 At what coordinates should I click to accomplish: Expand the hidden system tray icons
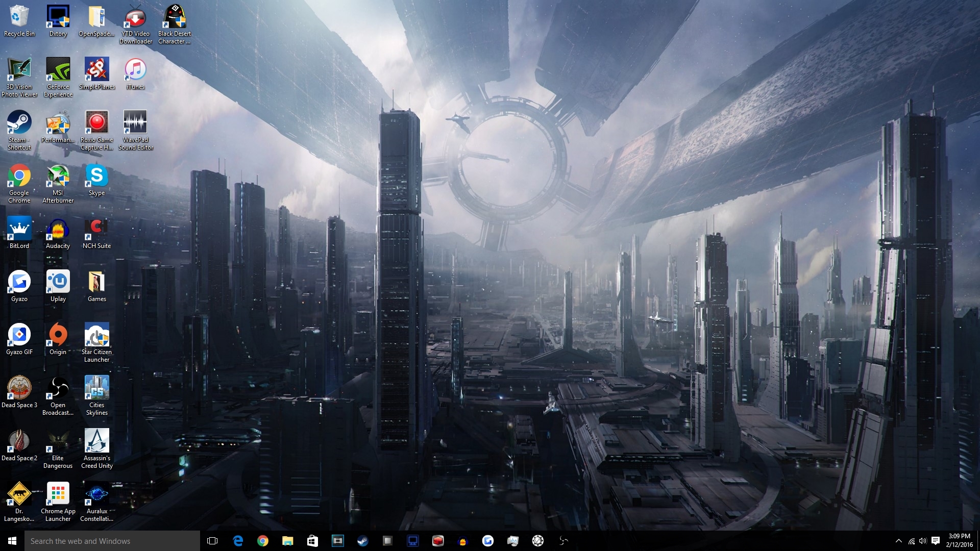[898, 541]
